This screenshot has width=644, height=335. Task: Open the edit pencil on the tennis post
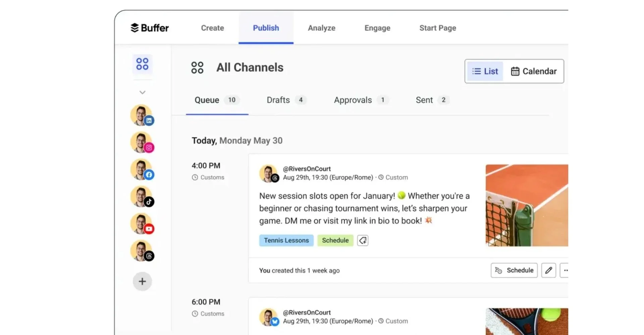point(548,270)
